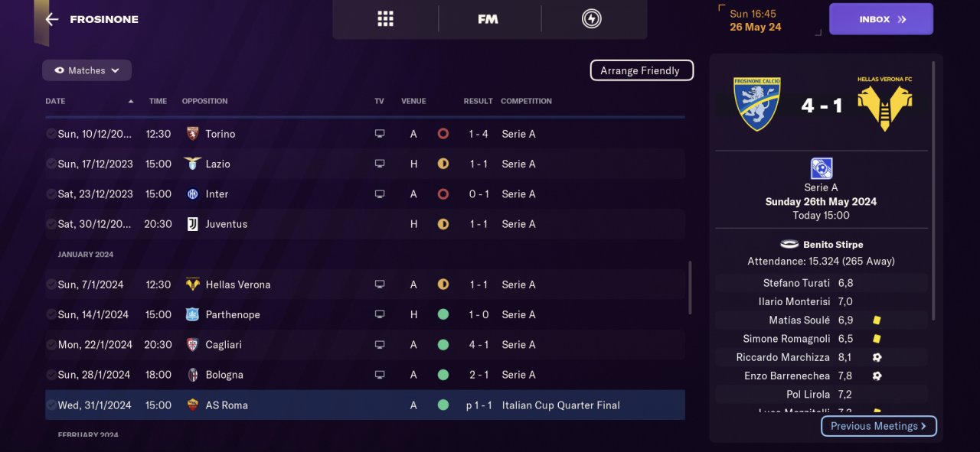Click the Arrange Friendly button
Viewport: 980px width, 452px height.
[641, 70]
